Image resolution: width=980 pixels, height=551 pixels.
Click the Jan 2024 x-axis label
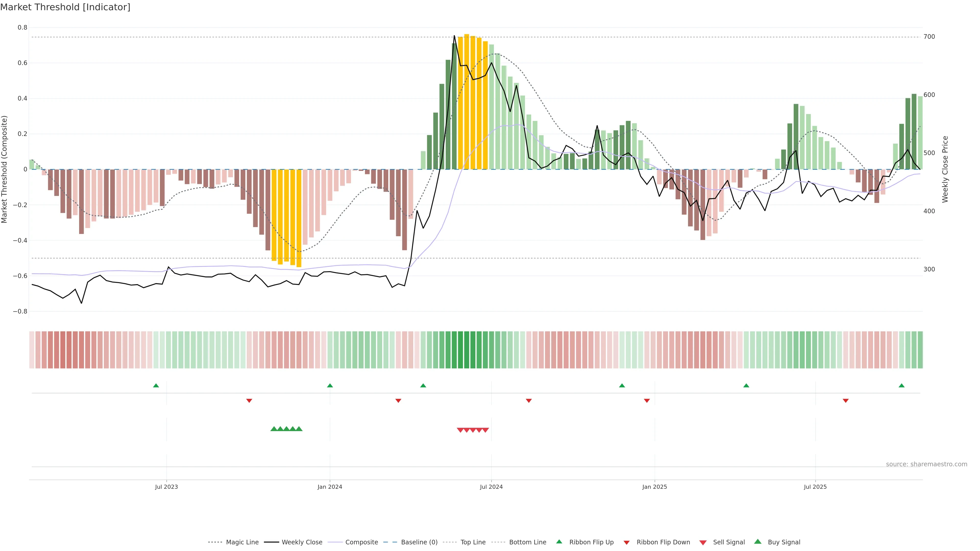click(330, 487)
